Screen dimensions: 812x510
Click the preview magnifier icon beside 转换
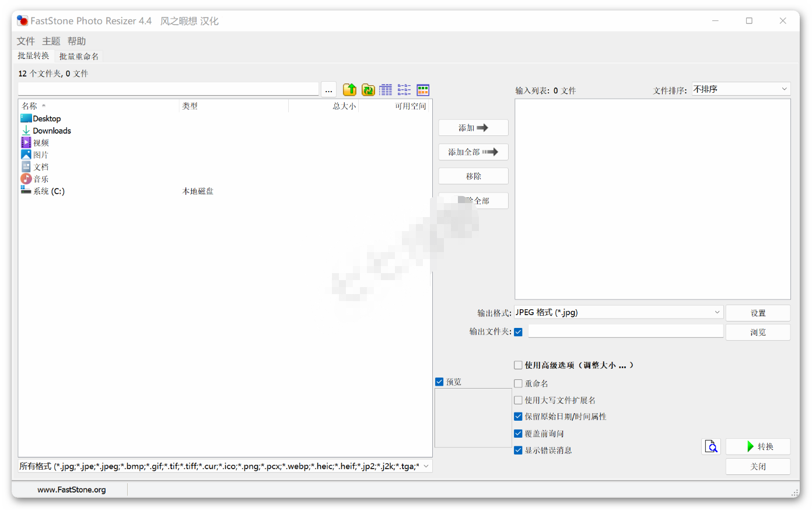click(711, 447)
